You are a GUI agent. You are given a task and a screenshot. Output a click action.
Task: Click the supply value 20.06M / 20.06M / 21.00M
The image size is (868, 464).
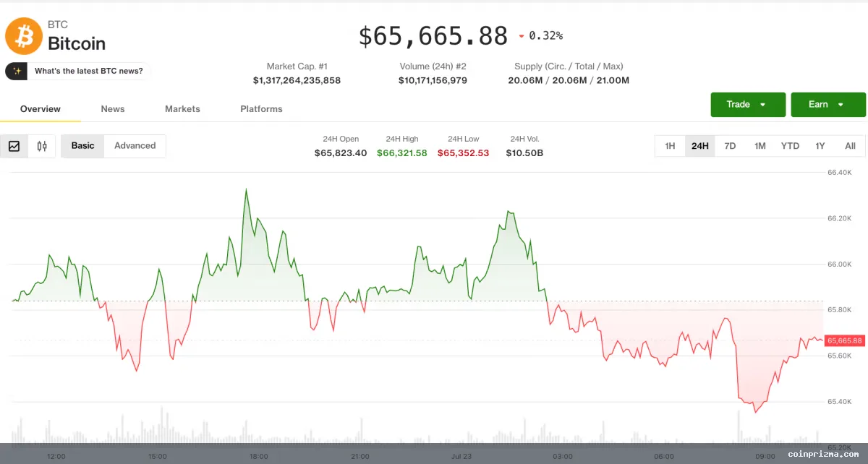pyautogui.click(x=569, y=80)
